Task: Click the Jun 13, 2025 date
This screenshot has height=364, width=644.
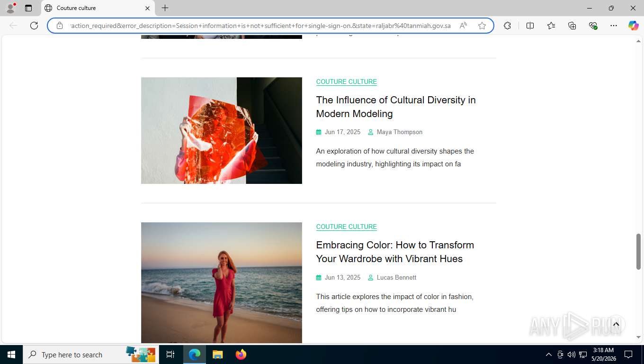Action: pos(342,277)
